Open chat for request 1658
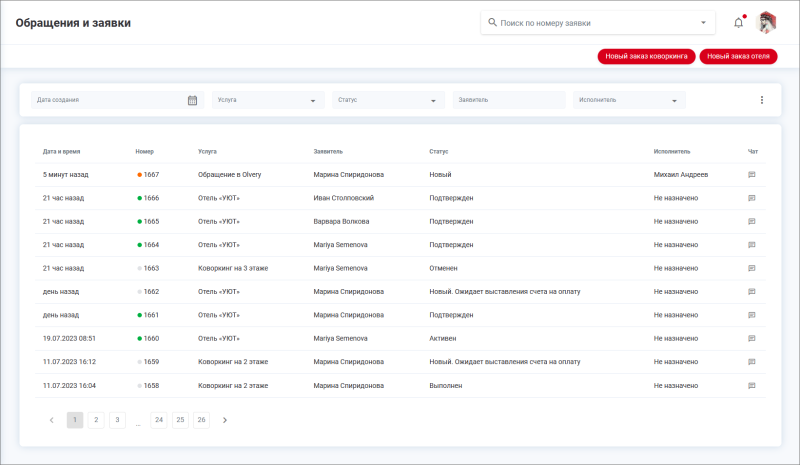The width and height of the screenshot is (800, 465). pyautogui.click(x=752, y=386)
